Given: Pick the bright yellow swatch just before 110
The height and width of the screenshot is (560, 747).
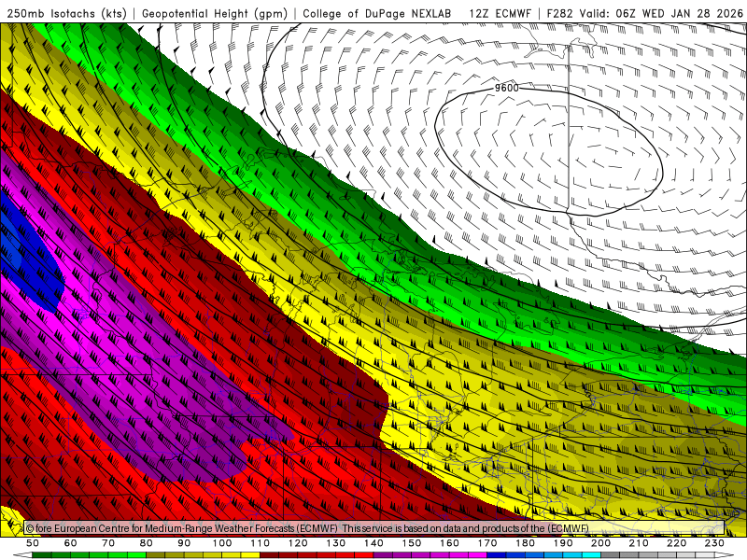Looking at the screenshot, I should [250, 555].
